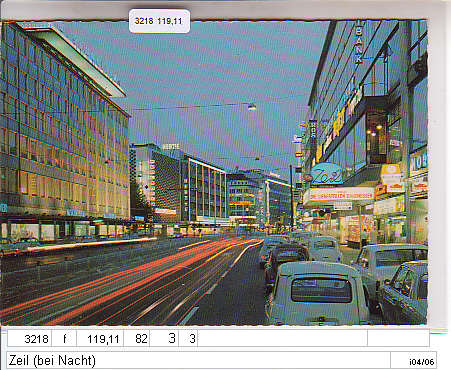Select the cell with the letter f
Viewport: 451px width, 370px height.
click(64, 339)
